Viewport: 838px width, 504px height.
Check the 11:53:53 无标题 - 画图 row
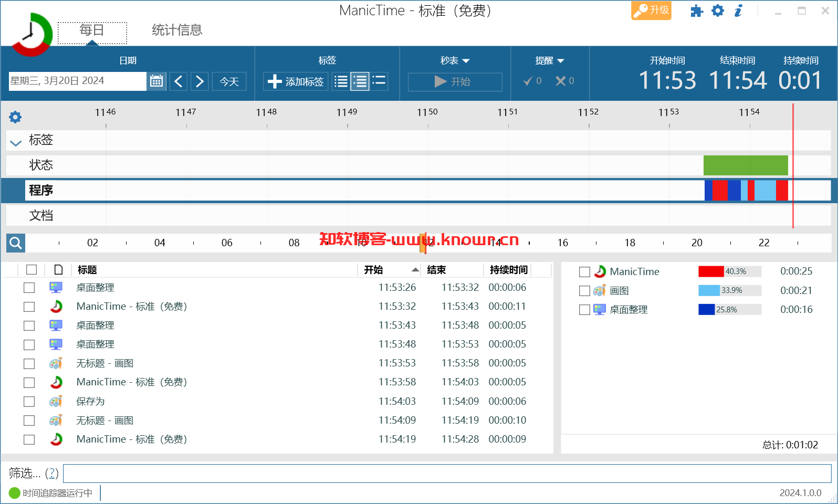[29, 363]
